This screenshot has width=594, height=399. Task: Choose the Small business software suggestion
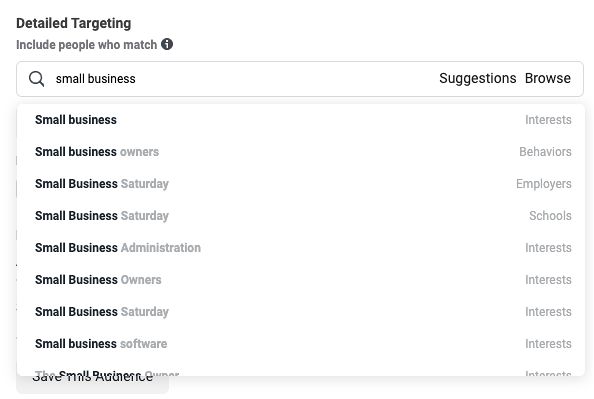[301, 344]
